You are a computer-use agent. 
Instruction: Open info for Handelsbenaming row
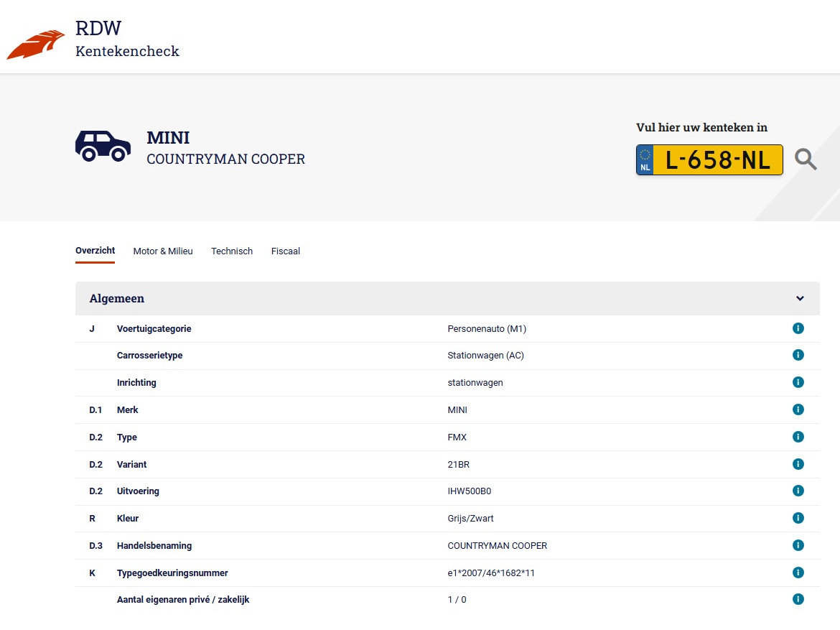click(798, 545)
